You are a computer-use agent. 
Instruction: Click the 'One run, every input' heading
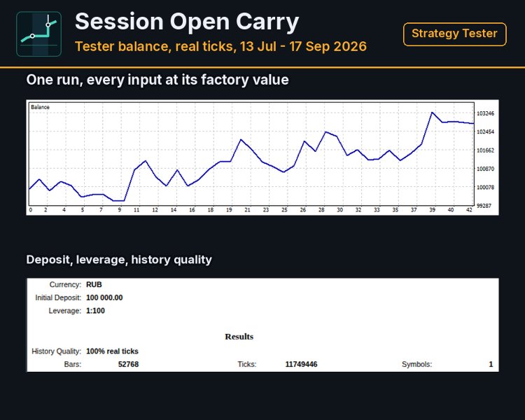157,80
